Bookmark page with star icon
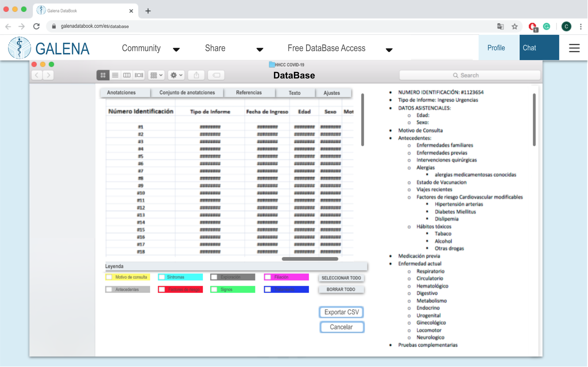Viewport: 588px width, 367px height. 515,26
